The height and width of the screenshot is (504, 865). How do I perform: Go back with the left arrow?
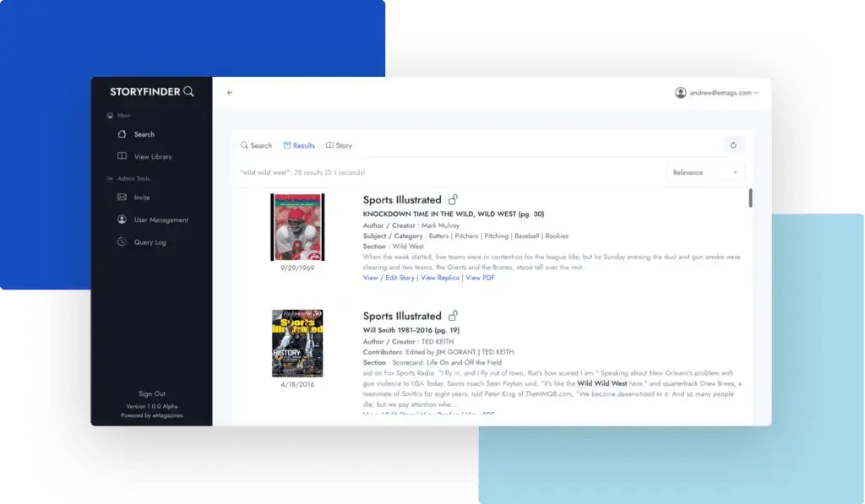click(230, 93)
